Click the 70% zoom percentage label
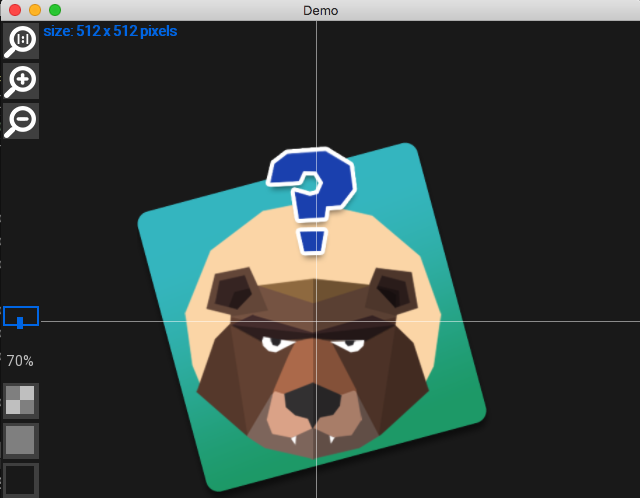This screenshot has width=640, height=498. [20, 360]
